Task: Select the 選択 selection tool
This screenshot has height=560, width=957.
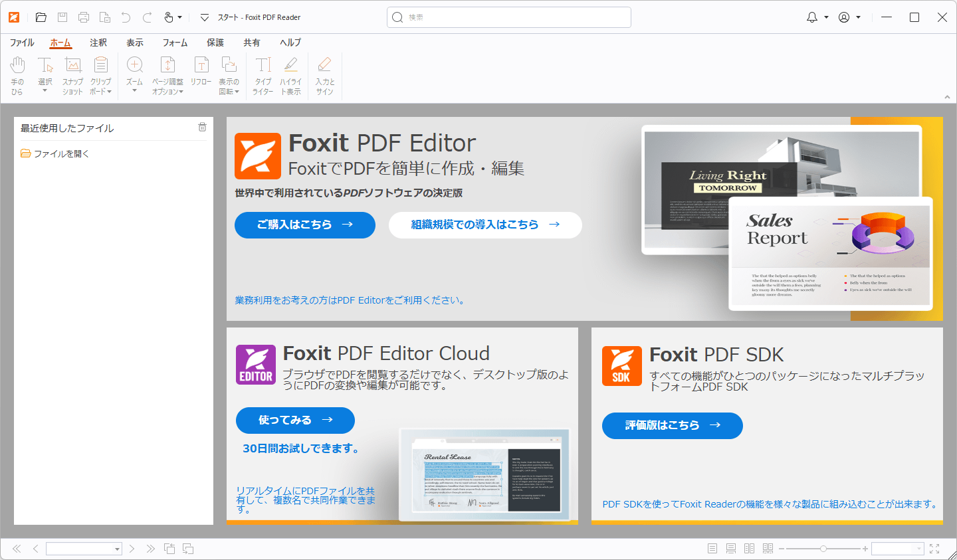Action: tap(45, 76)
